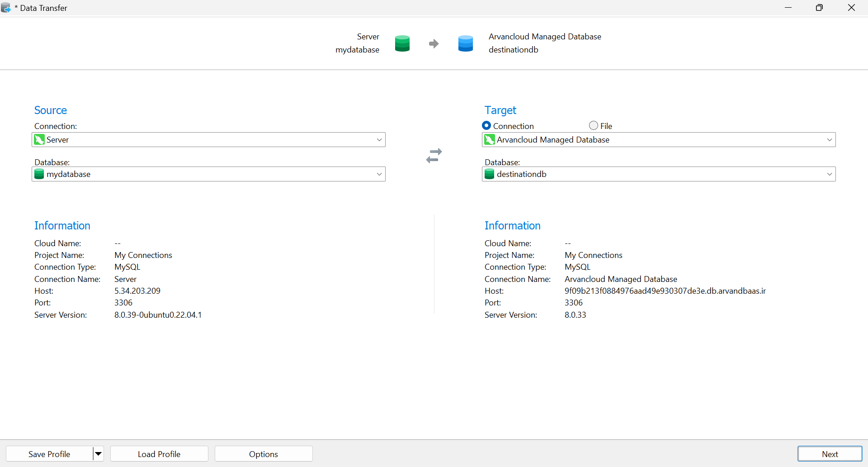
Task: Open the Options button
Action: point(264,454)
